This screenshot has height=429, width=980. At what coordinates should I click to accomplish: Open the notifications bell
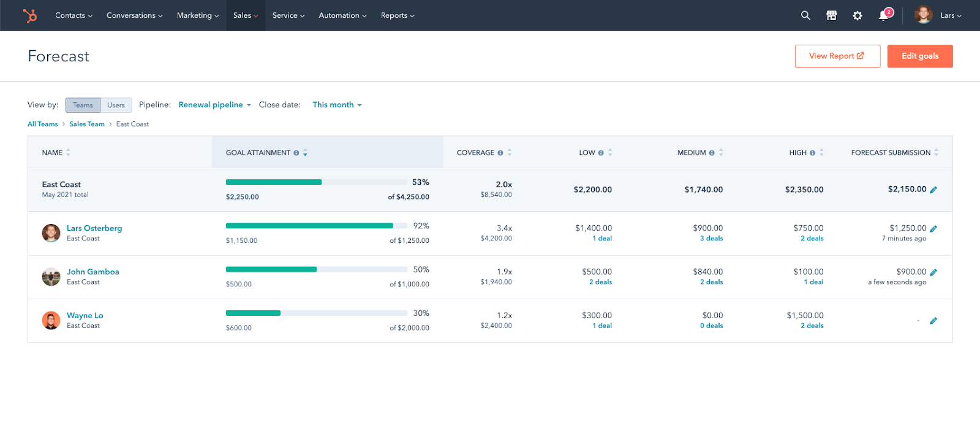tap(883, 15)
